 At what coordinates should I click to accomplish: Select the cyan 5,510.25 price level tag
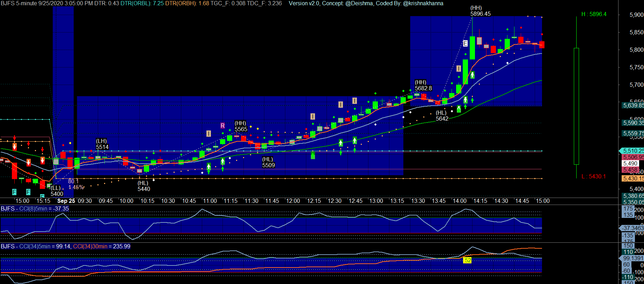(x=633, y=151)
